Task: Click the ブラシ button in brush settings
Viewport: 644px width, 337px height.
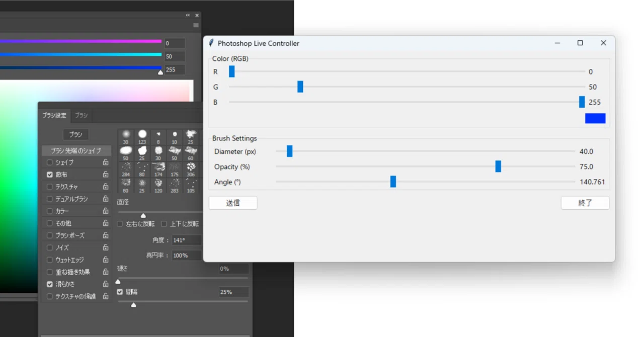Action: click(x=76, y=134)
